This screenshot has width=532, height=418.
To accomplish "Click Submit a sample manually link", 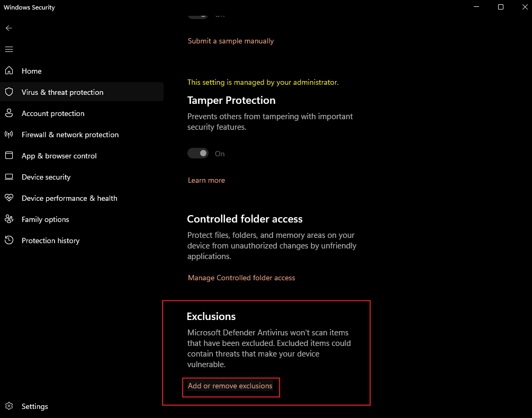I will click(x=231, y=41).
